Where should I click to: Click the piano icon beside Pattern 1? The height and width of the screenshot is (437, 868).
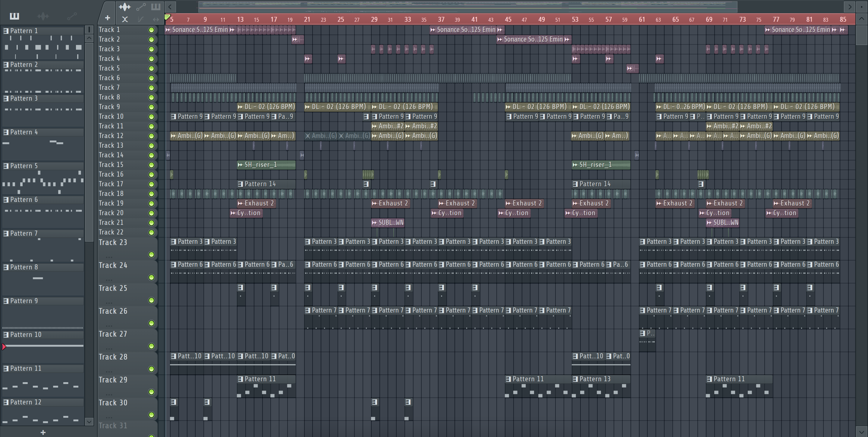[6, 31]
